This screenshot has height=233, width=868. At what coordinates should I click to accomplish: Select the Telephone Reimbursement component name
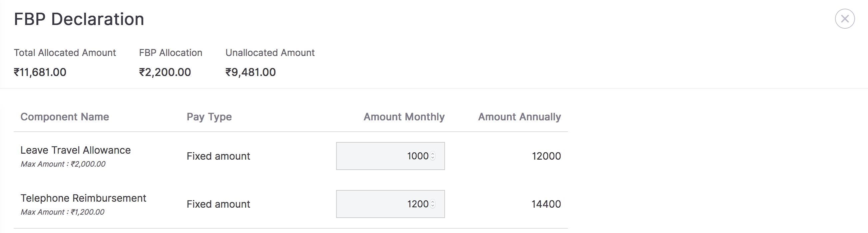(83, 198)
